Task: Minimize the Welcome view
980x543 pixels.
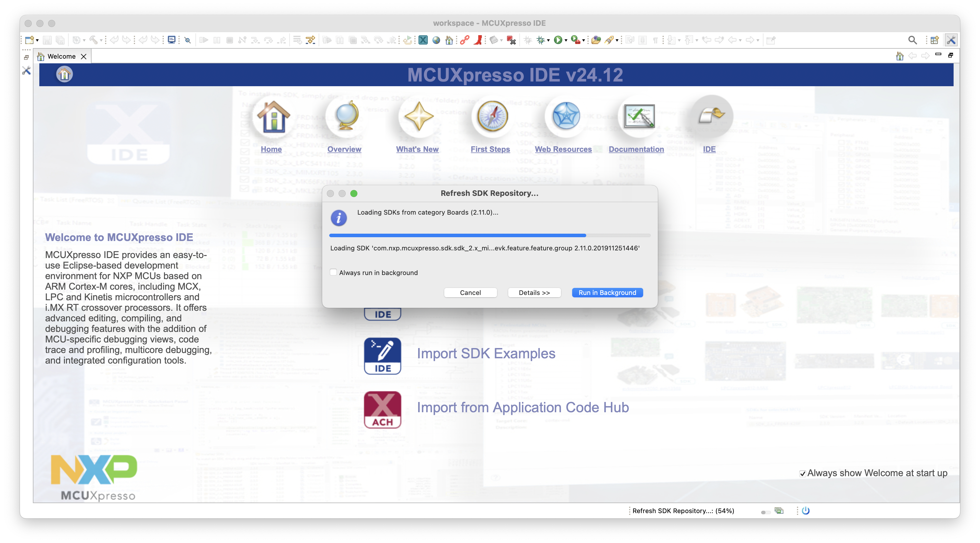Action: 938,54
